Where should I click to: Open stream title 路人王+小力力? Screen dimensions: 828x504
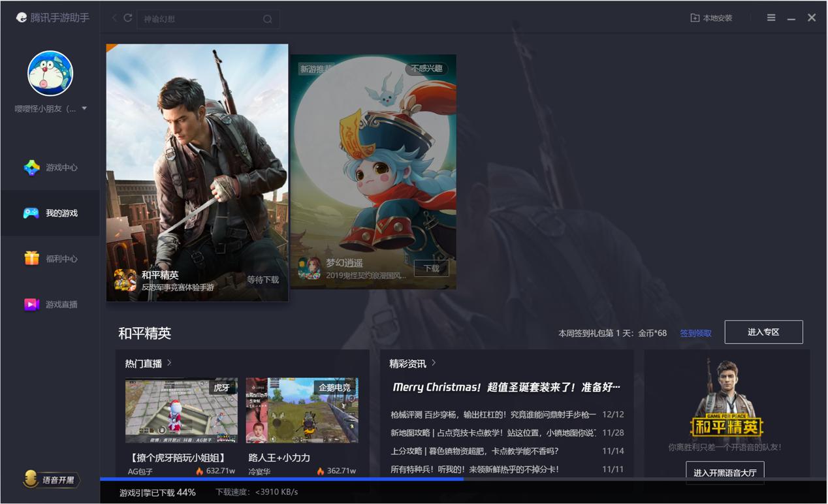click(x=279, y=458)
